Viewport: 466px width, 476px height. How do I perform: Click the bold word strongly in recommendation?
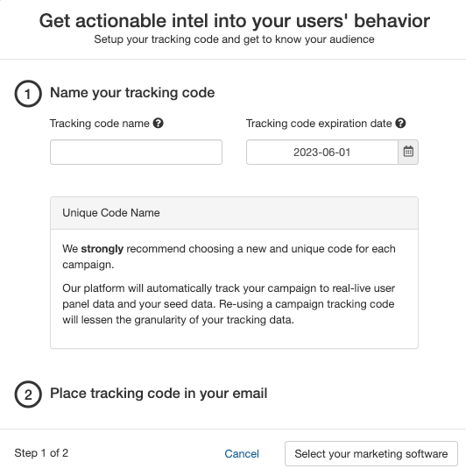pyautogui.click(x=102, y=249)
